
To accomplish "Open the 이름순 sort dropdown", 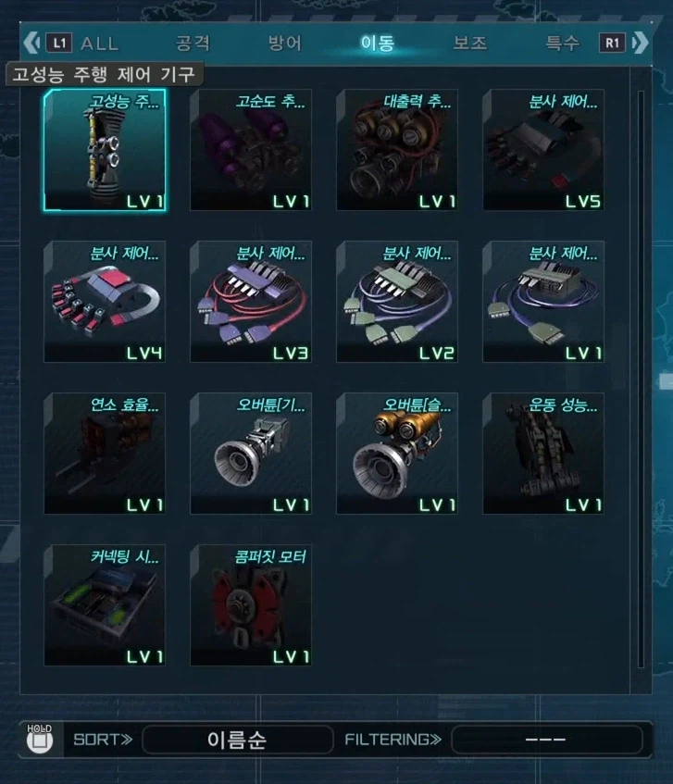I will pos(238,740).
